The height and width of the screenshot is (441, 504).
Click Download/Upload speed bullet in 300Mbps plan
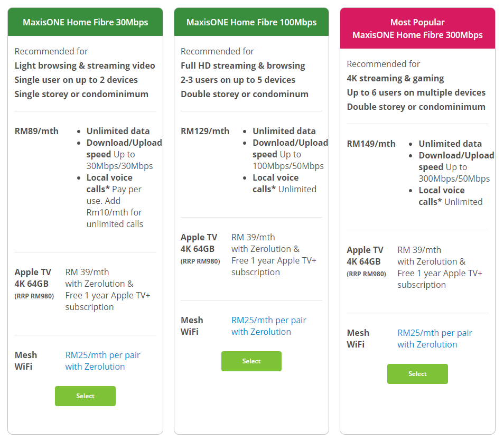click(x=456, y=161)
